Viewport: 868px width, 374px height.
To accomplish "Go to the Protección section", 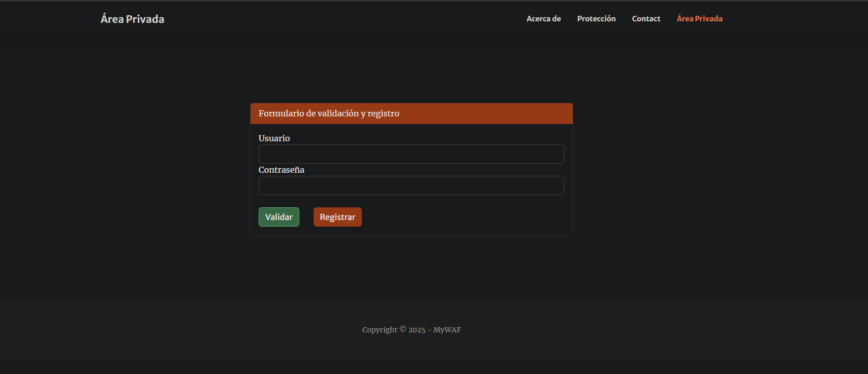I will [596, 19].
